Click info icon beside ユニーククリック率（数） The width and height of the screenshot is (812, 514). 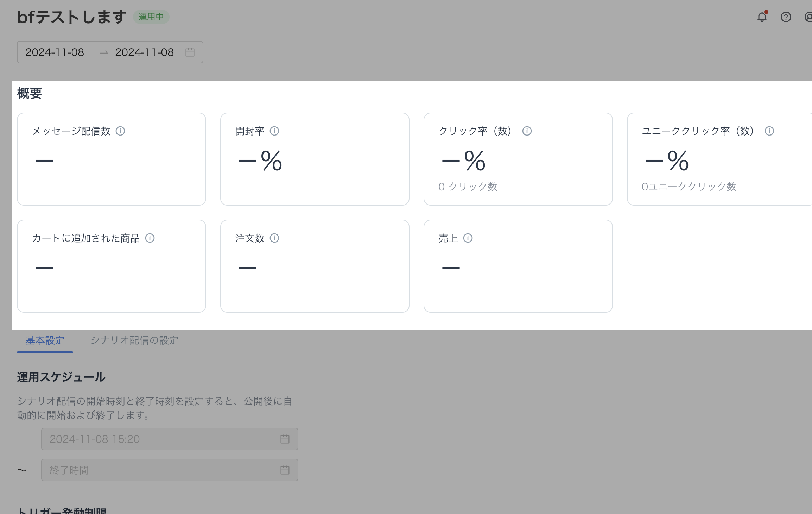769,131
